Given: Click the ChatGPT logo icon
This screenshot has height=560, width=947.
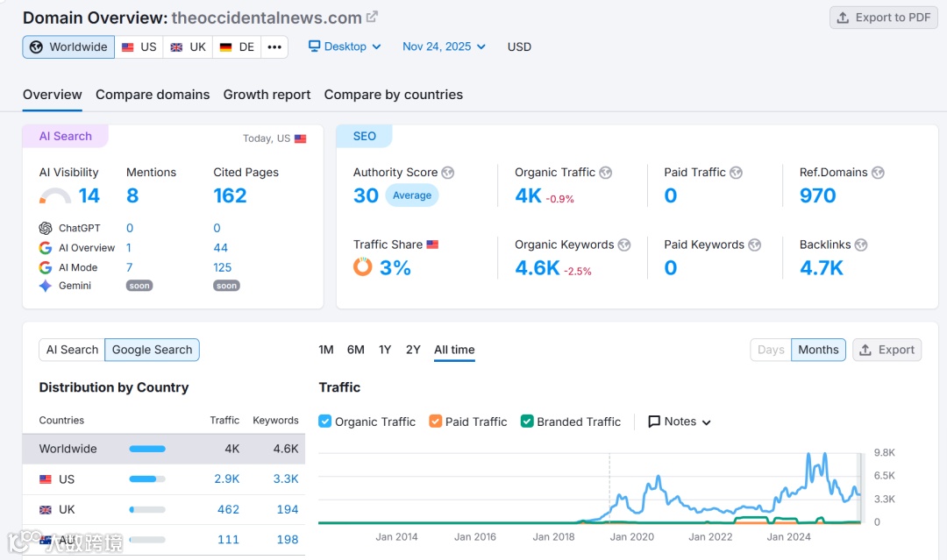Looking at the screenshot, I should coord(46,228).
